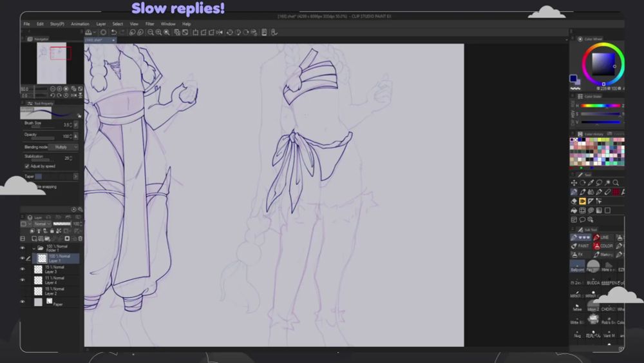
Task: Select the Zoom magnifier tool in the tool palette
Action: 616,182
